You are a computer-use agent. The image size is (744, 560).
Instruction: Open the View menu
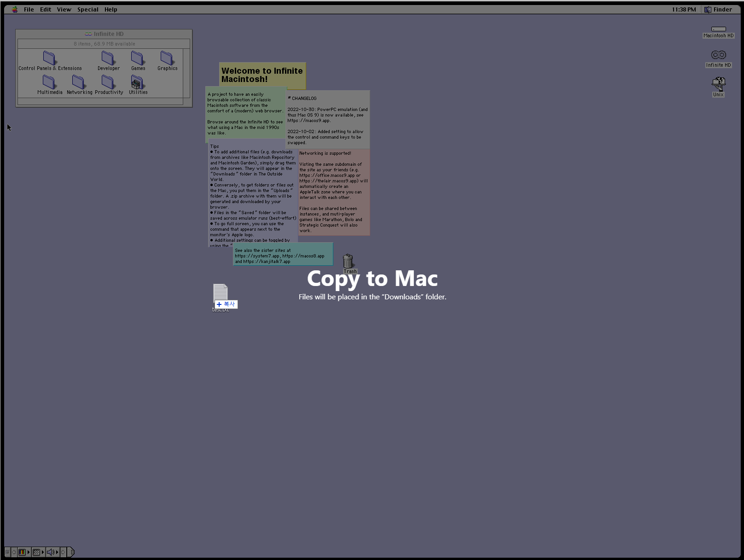[x=64, y=9]
